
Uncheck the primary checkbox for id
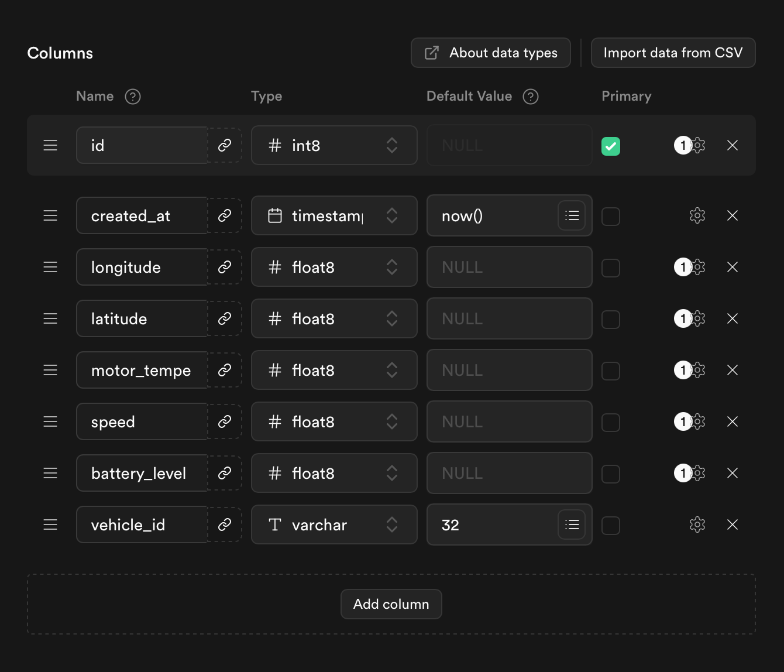[610, 146]
